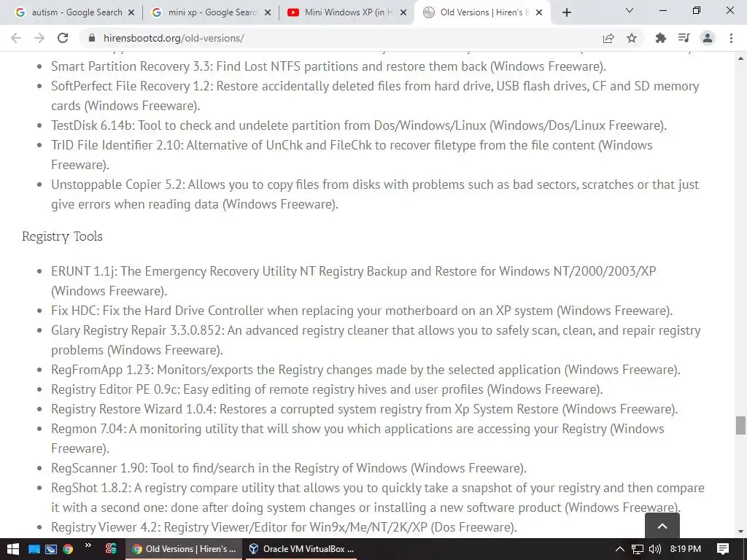
Task: Share this page using the share icon
Action: click(608, 38)
